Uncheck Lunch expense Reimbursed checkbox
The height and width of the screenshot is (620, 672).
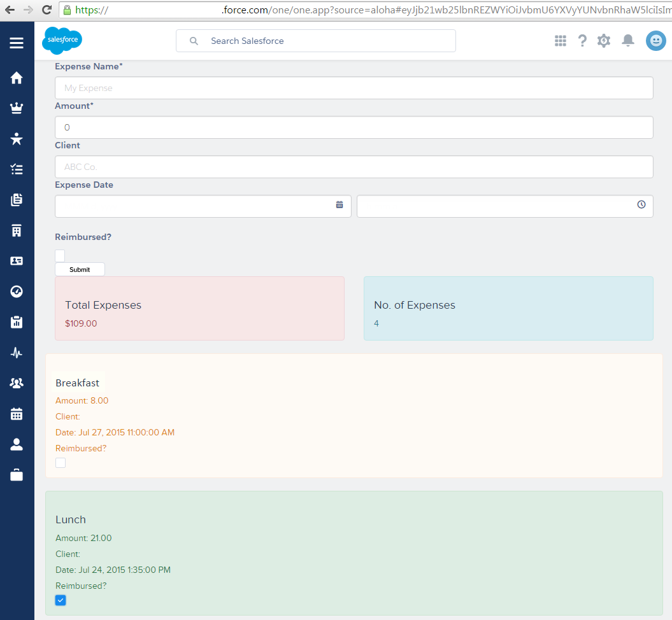click(61, 600)
